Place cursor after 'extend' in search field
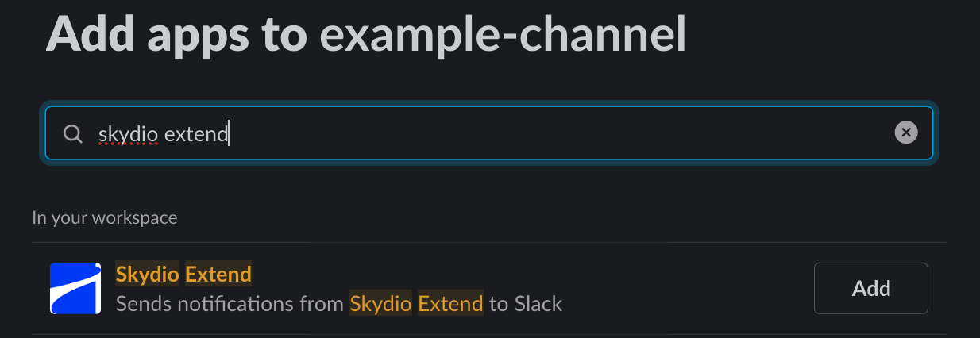Screen dimensions: 980x338 click(x=229, y=134)
